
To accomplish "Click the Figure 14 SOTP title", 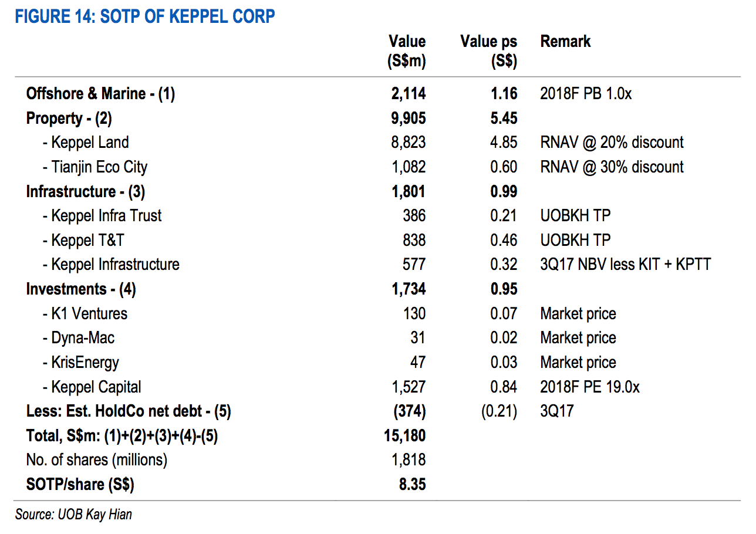I will click(145, 16).
